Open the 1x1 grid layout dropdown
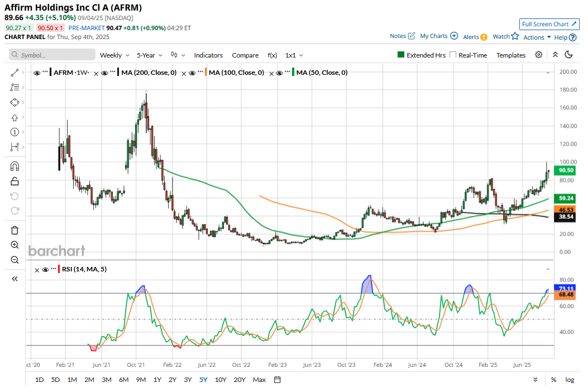Screen dimensions: 588x392 [294, 55]
